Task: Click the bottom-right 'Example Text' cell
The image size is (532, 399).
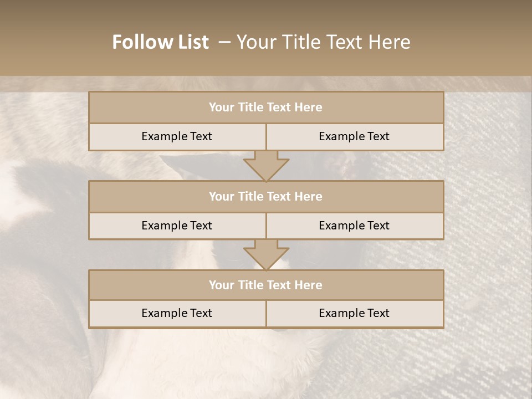Action: pyautogui.click(x=354, y=313)
